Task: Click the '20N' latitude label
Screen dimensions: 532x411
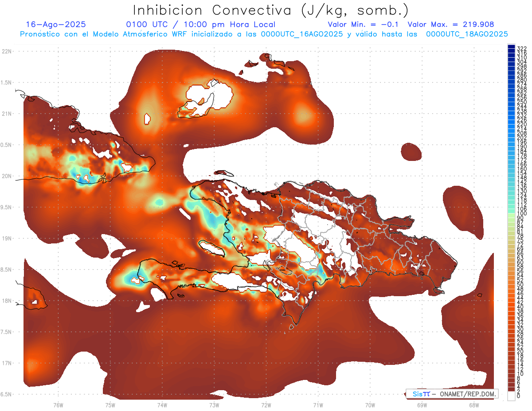Action: click(7, 176)
